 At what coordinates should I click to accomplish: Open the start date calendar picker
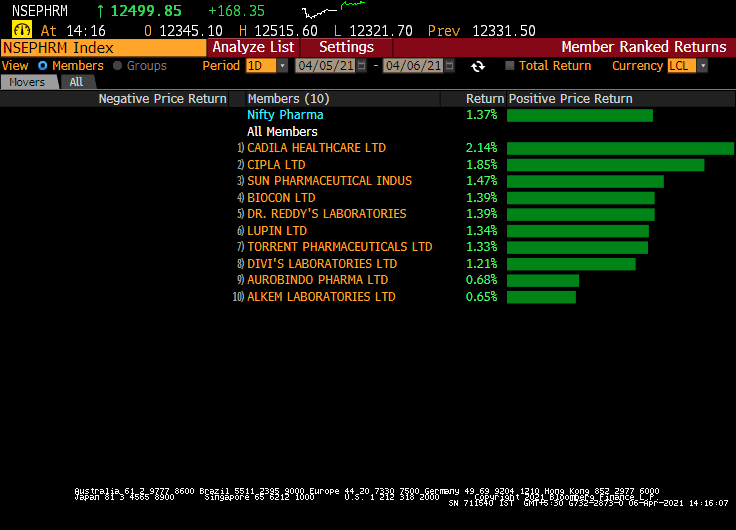(363, 66)
